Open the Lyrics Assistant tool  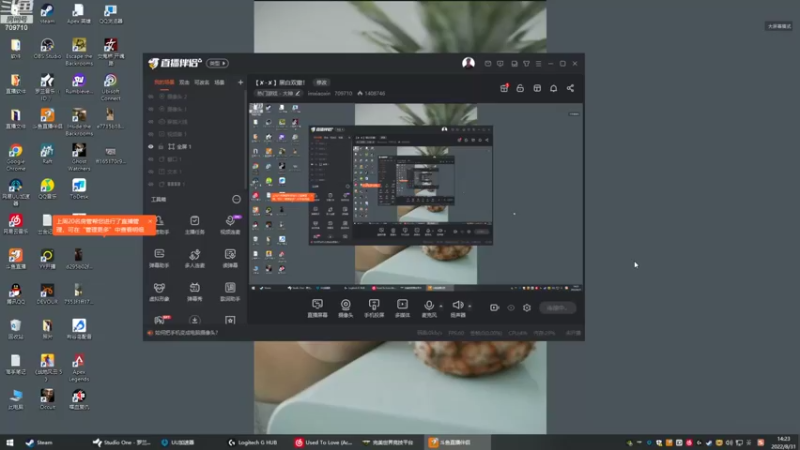(230, 292)
